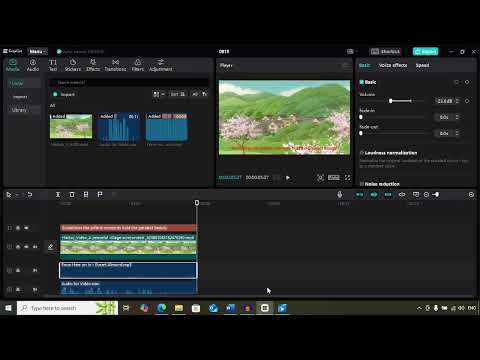Click the marker flag icon in the timeline toolbar
The width and height of the screenshot is (480, 360).
point(100,195)
